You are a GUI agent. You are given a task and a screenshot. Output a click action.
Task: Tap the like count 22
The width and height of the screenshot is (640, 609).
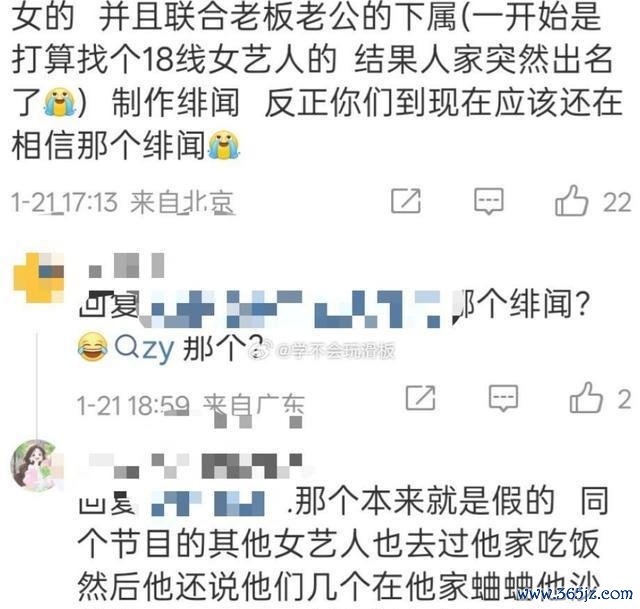(x=617, y=202)
